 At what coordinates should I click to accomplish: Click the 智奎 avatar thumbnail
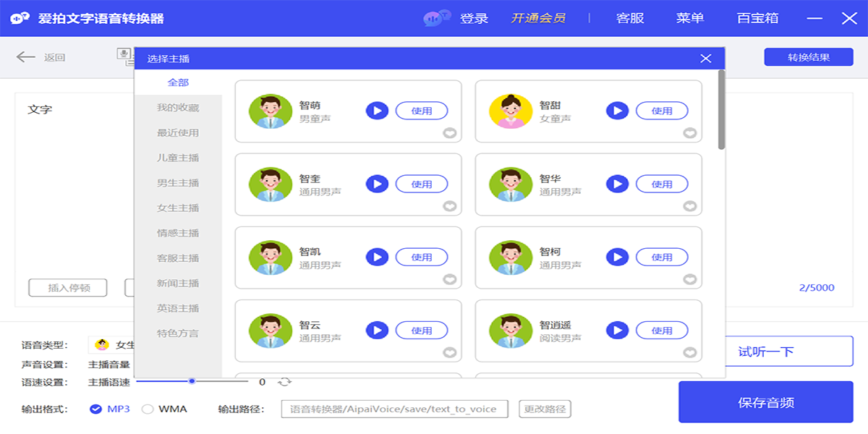(271, 184)
